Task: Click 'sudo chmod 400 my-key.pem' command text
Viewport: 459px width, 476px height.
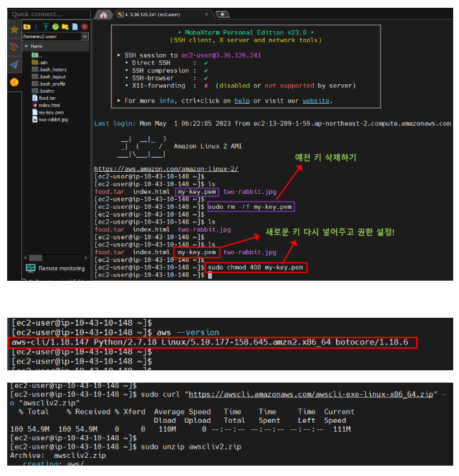Action: (255, 267)
